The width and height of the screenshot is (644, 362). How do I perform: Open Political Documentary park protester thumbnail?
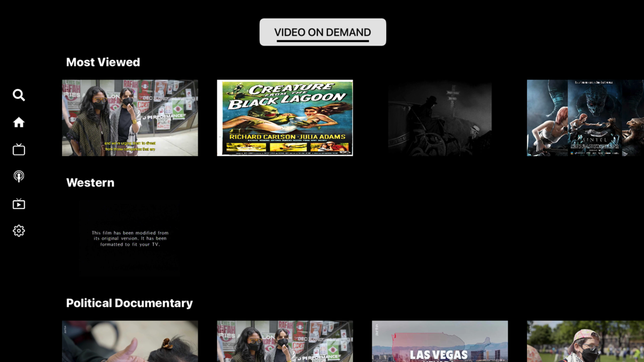(585, 341)
